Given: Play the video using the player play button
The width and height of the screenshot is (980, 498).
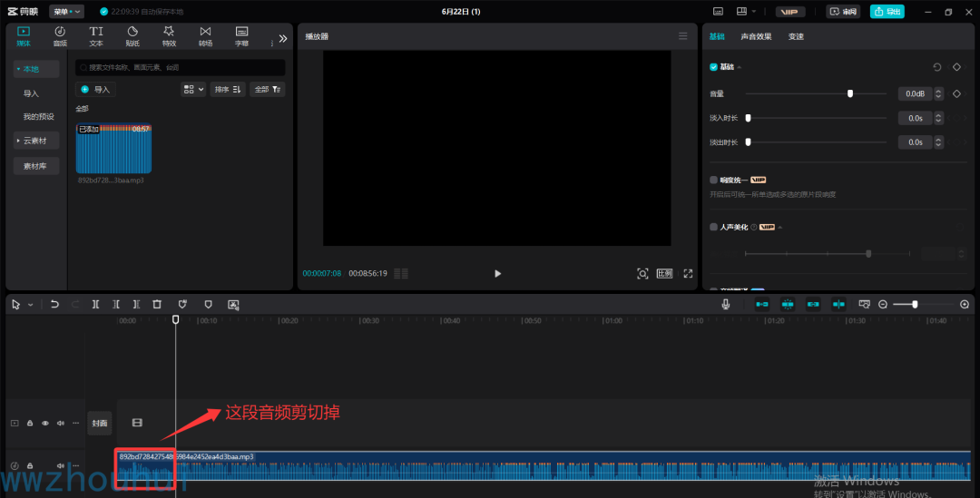Looking at the screenshot, I should pos(497,273).
